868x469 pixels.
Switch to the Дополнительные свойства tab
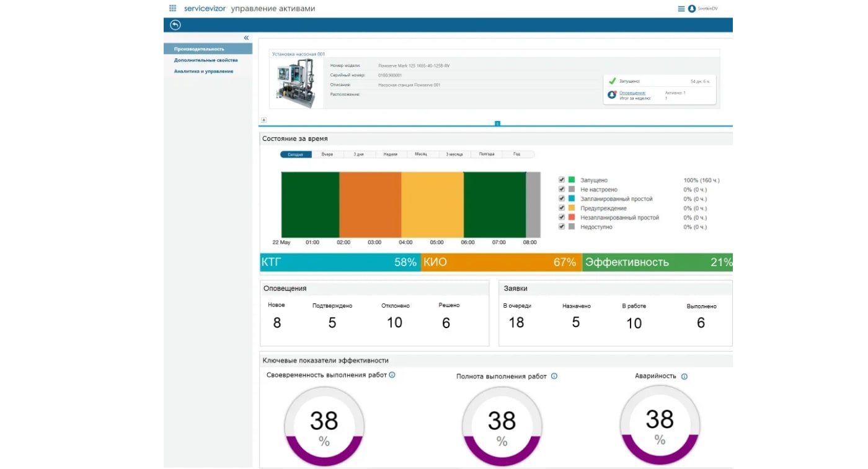[206, 60]
